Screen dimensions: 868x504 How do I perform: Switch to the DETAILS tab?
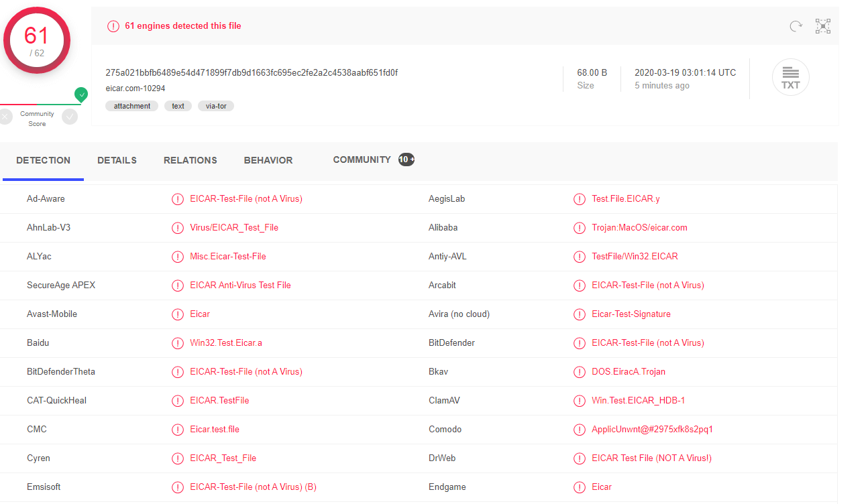[x=117, y=161]
